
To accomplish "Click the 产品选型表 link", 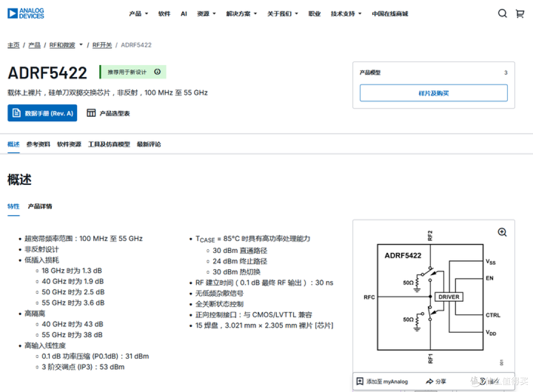I will pos(114,113).
